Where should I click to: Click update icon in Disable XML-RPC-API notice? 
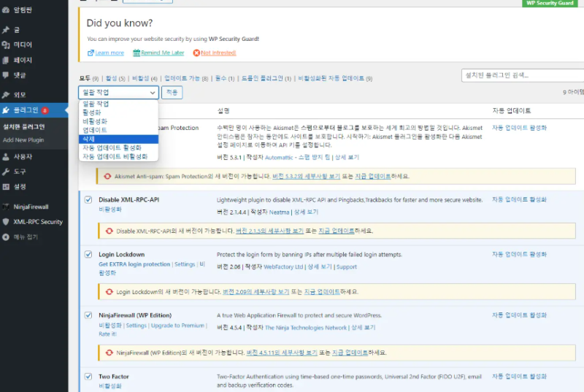[109, 231]
